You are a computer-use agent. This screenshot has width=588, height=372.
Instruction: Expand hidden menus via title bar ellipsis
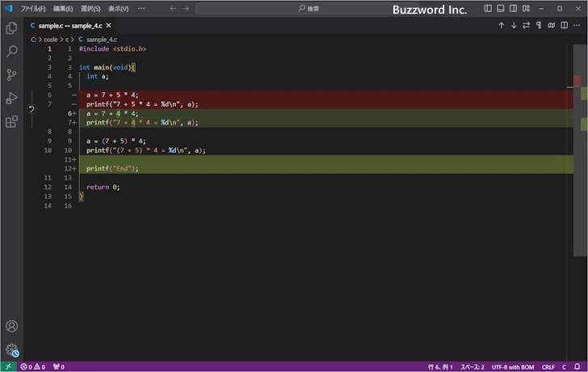point(141,8)
